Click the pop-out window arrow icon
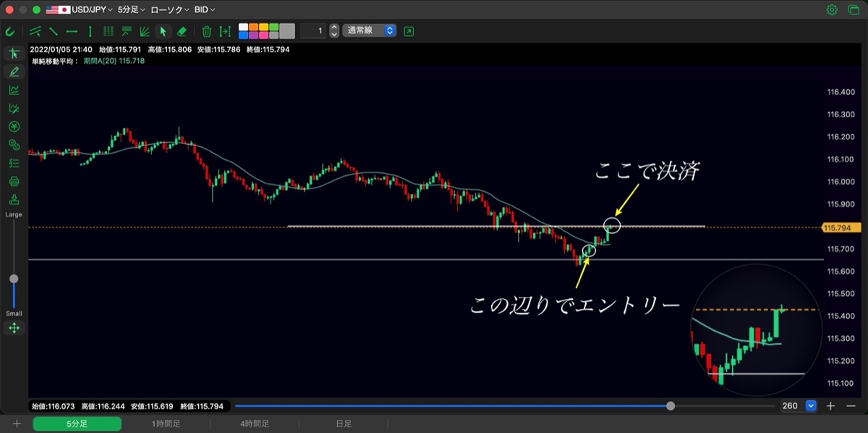 pos(409,31)
